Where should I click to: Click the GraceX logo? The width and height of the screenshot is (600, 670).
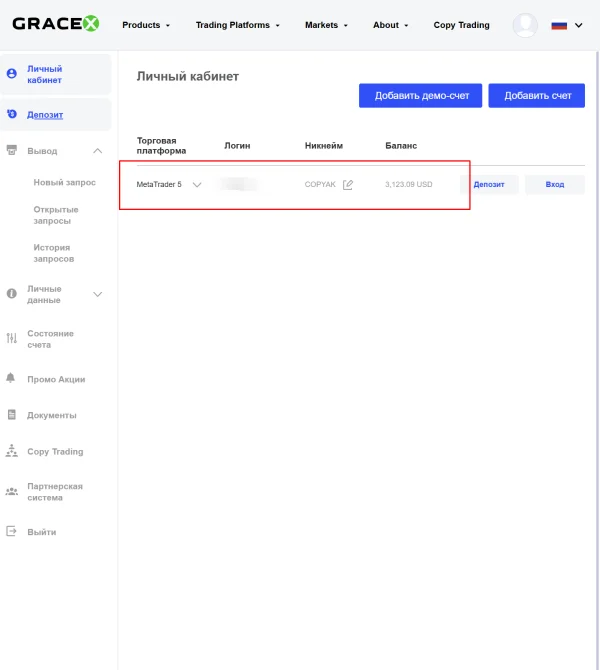pos(56,24)
